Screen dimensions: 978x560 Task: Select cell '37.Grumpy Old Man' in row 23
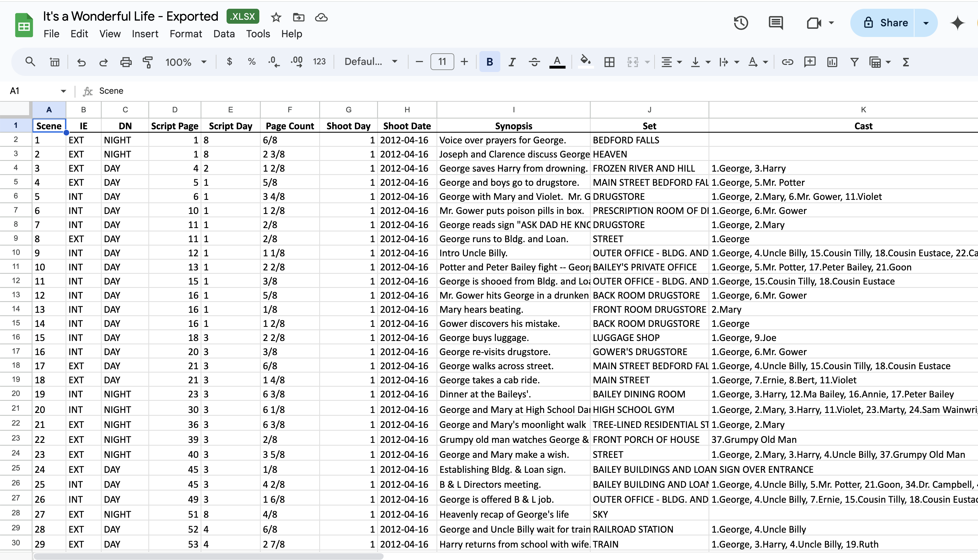click(843, 439)
